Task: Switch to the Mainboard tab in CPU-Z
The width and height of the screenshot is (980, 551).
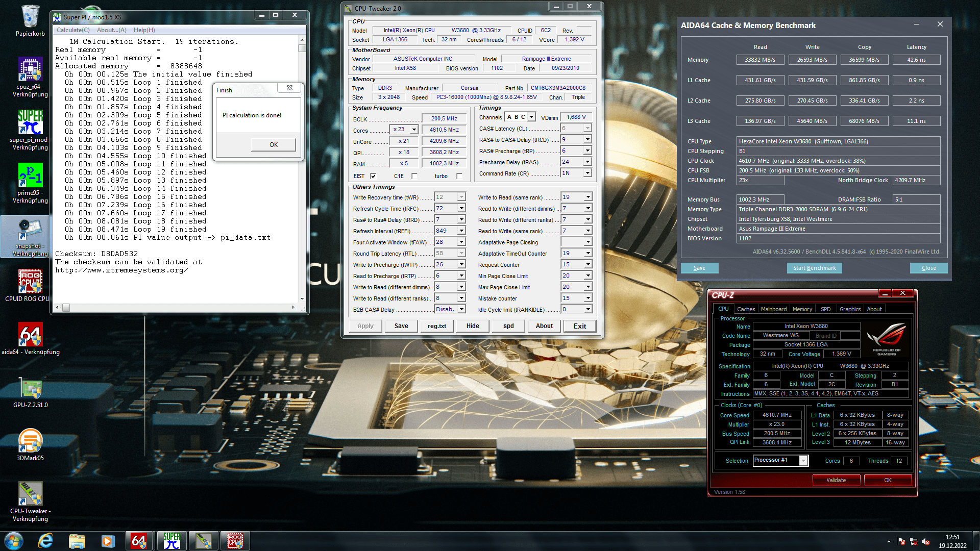Action: tap(774, 309)
